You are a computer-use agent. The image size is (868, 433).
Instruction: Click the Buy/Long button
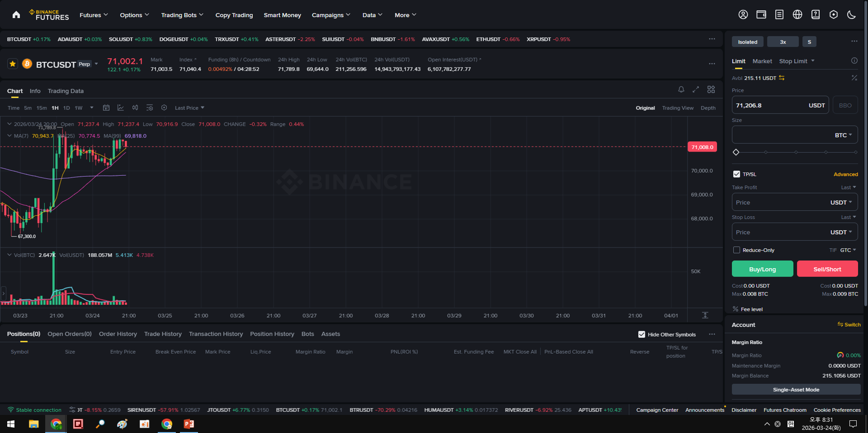(762, 269)
